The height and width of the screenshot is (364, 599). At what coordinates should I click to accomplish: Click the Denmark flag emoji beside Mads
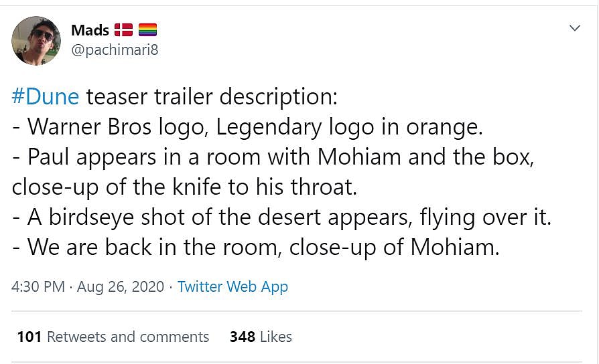click(x=123, y=29)
